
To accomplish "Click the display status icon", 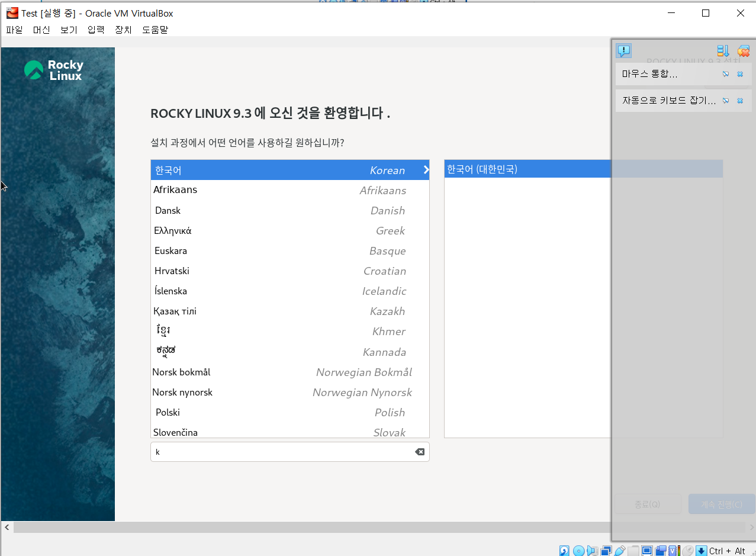I will [x=647, y=551].
